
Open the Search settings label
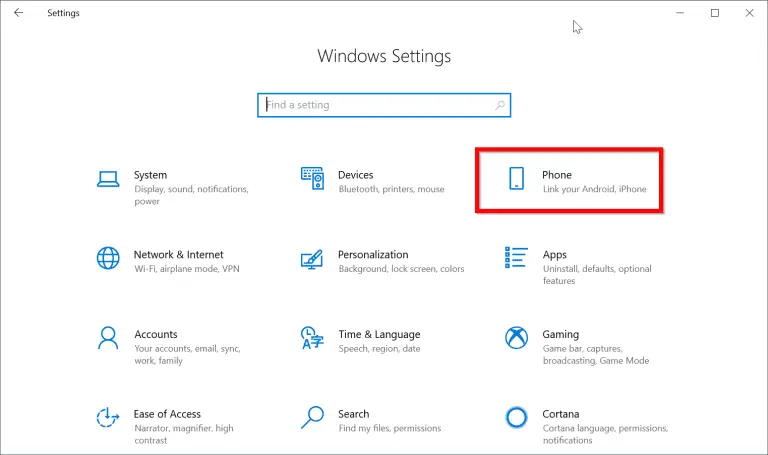[354, 414]
